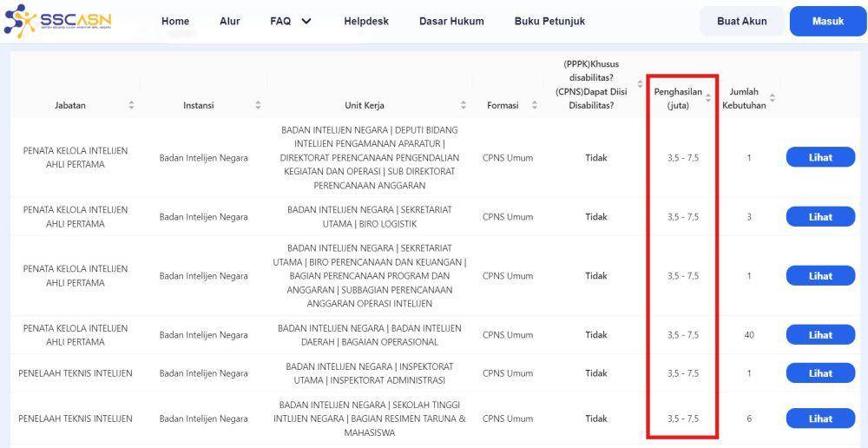Select Penelaah Teknis Intelijen in Inspektorat row
This screenshot has width=868, height=448.
click(76, 373)
